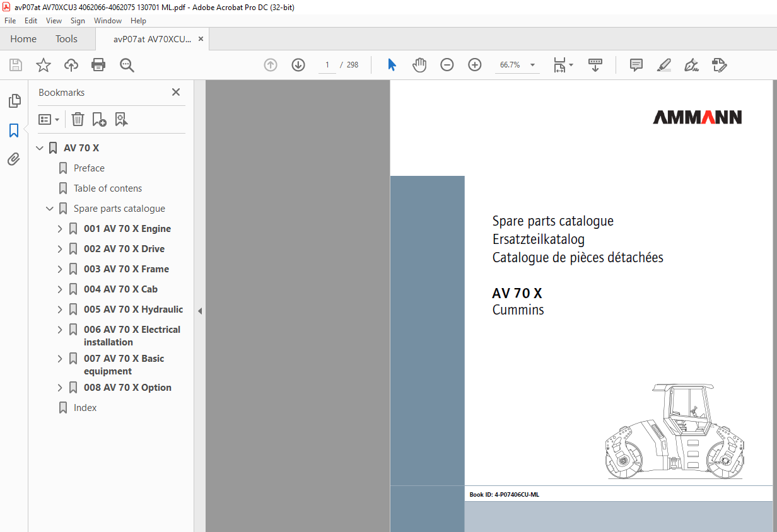
Task: Bookmark this file with the star icon
Action: point(44,65)
